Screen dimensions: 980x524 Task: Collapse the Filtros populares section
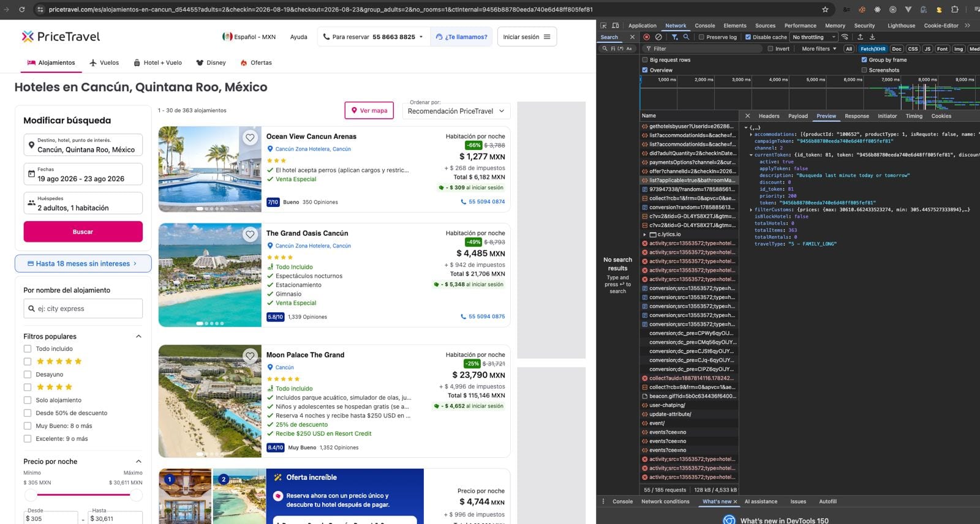tap(138, 336)
